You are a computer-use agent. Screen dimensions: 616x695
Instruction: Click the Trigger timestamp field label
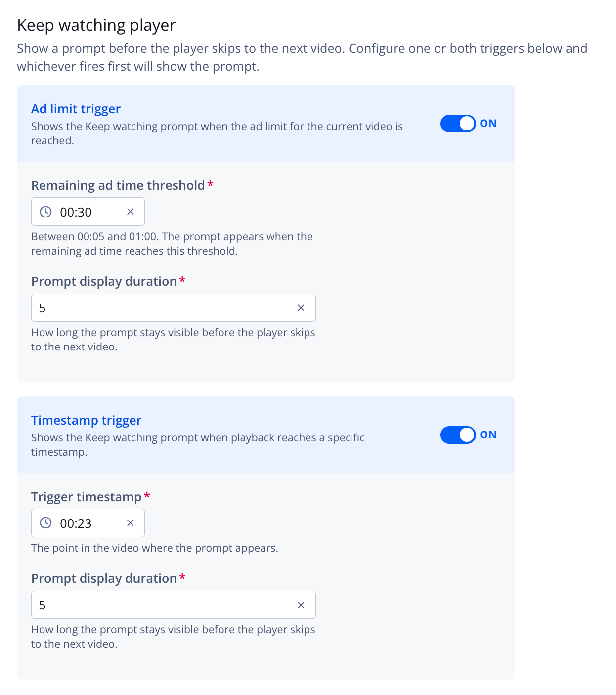(x=87, y=497)
